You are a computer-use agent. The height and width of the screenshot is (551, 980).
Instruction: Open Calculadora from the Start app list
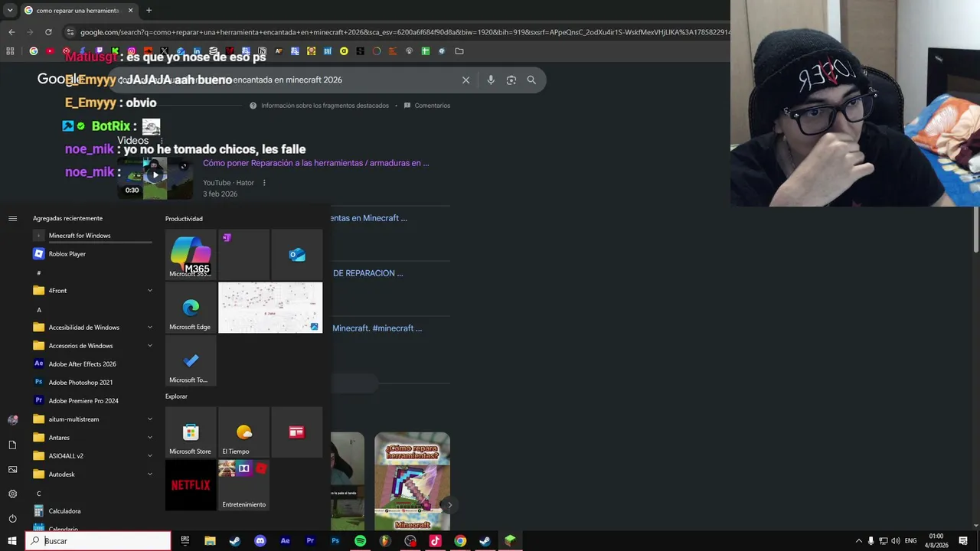pos(92,511)
